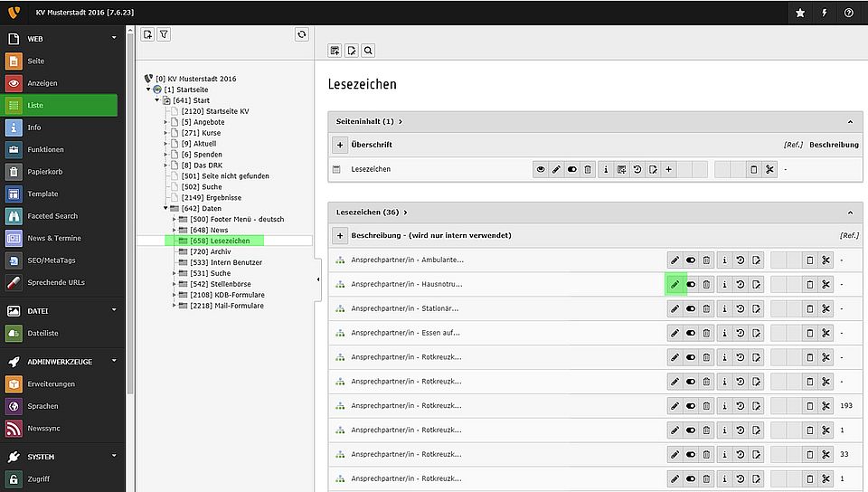Toggle hide switch for Ansprechpartner/in - Essen auf...
The height and width of the screenshot is (492, 868).
click(691, 333)
